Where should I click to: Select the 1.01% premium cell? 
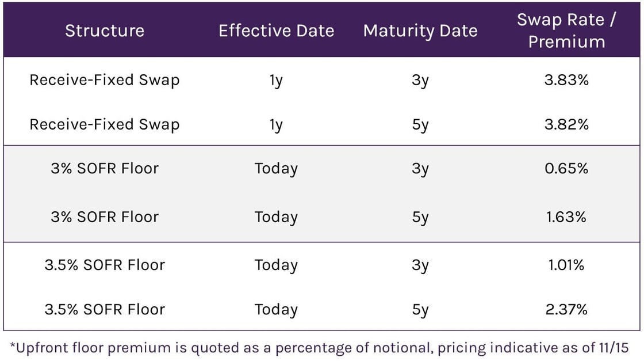click(x=566, y=265)
